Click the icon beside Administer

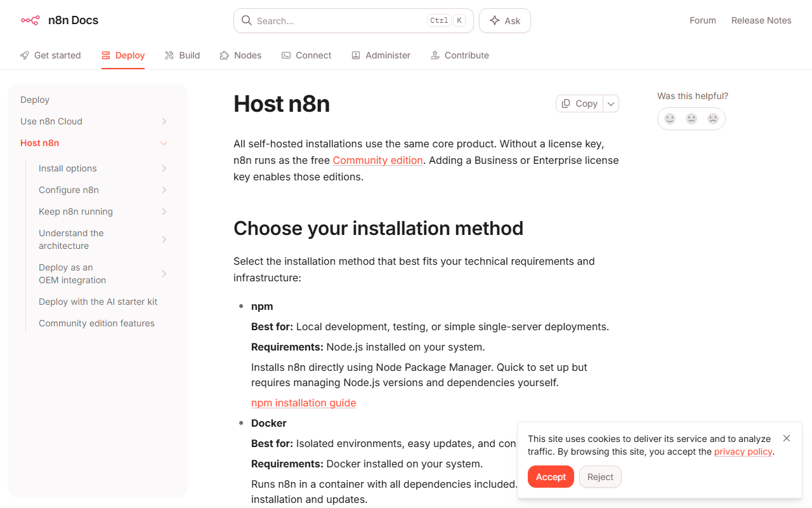356,55
